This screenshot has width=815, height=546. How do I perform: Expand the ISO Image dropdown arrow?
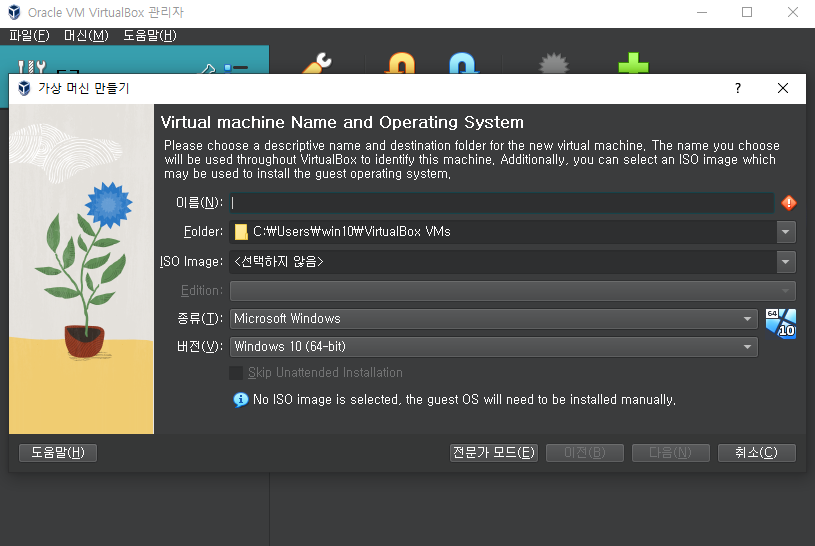click(785, 262)
